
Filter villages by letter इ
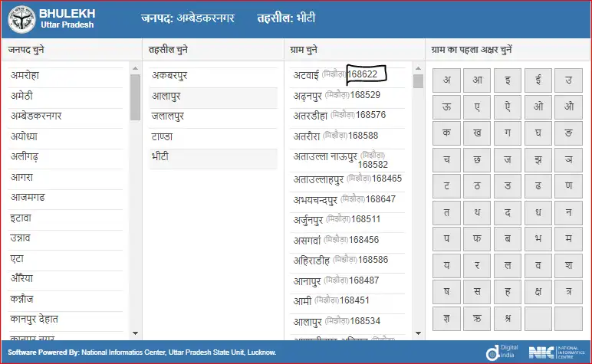[x=508, y=80]
